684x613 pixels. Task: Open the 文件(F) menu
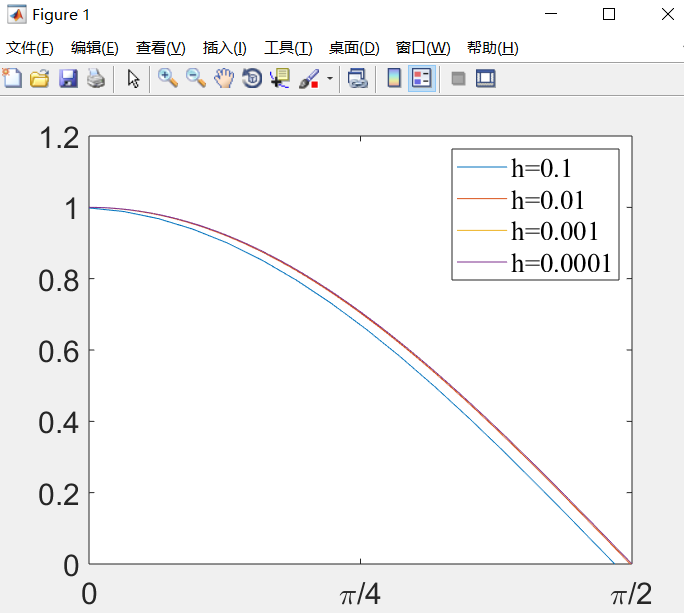30,48
